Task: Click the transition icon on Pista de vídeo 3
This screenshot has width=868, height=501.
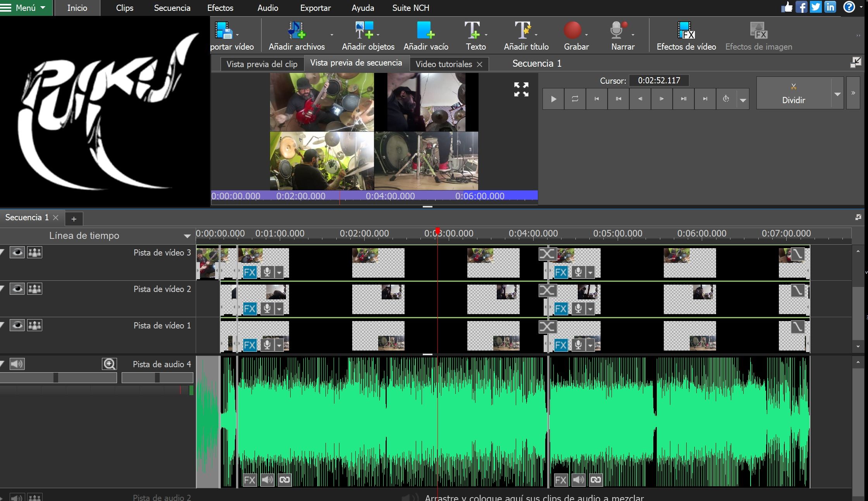Action: click(548, 254)
